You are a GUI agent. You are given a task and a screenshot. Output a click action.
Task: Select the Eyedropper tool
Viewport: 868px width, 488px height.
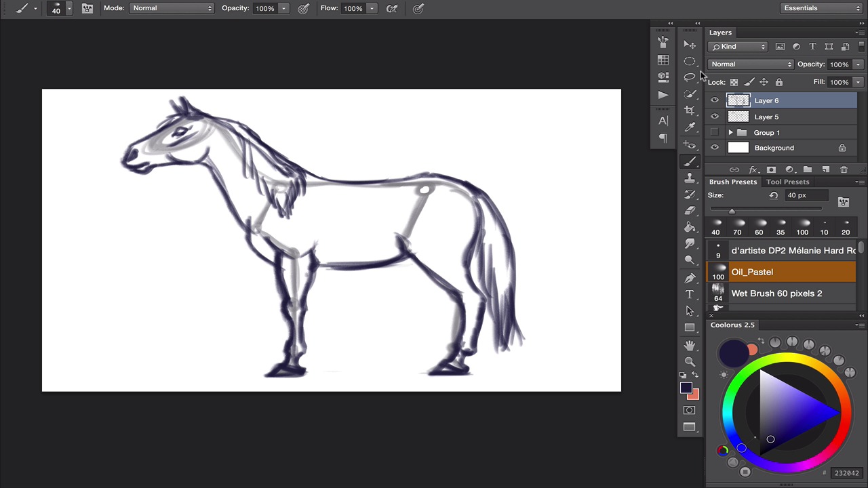690,127
